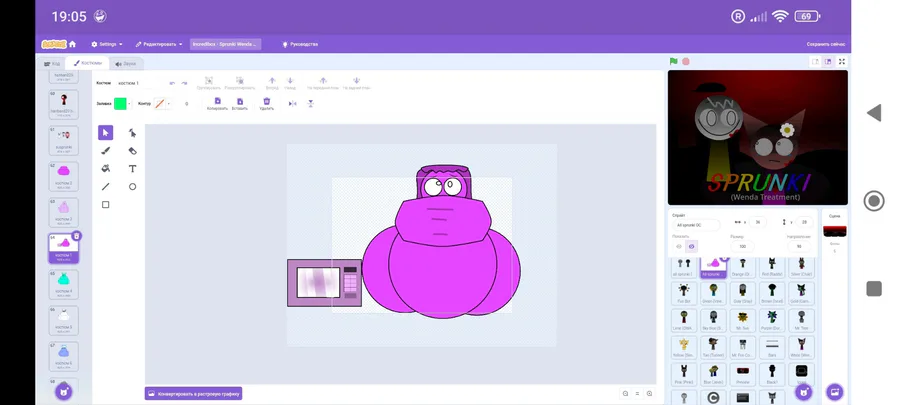Move the selection forward with Вперед
The height and width of the screenshot is (405, 900).
click(272, 81)
